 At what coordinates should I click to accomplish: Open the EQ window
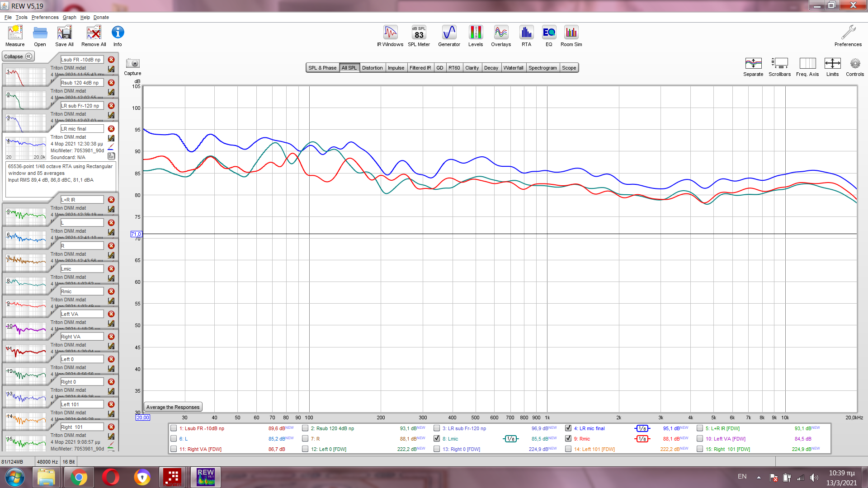[x=549, y=36]
